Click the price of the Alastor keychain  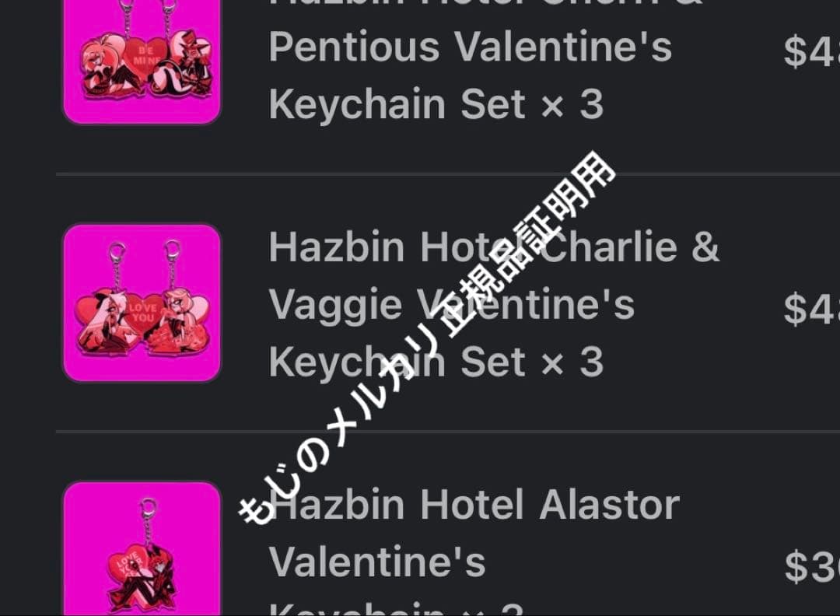pos(811,565)
